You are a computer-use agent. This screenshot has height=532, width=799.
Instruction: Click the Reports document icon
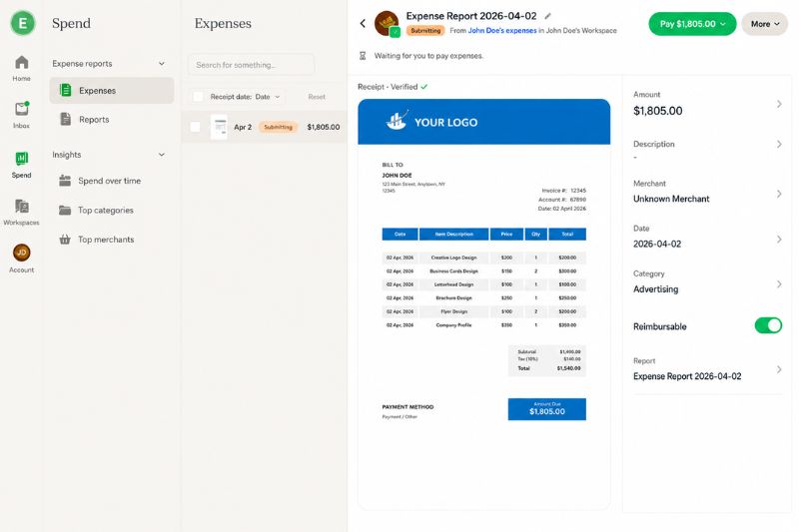[x=66, y=119]
